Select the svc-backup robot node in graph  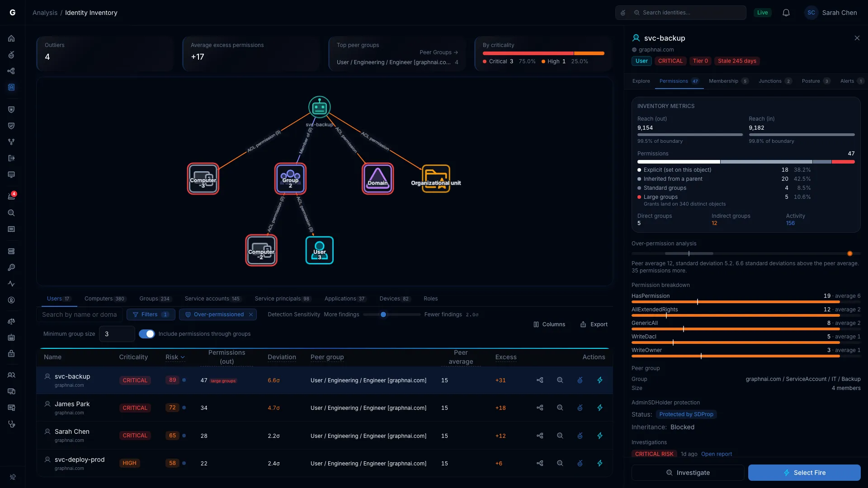click(320, 108)
